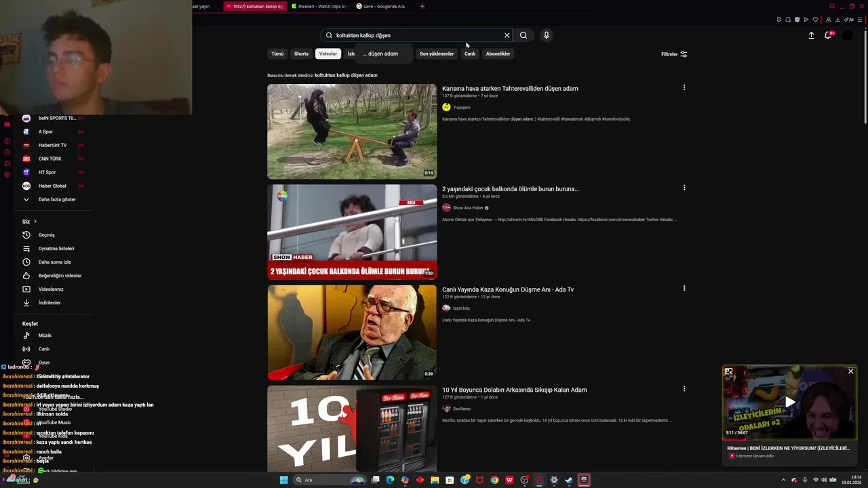Open File Explorer from the taskbar
This screenshot has height=488, width=868.
[435, 480]
